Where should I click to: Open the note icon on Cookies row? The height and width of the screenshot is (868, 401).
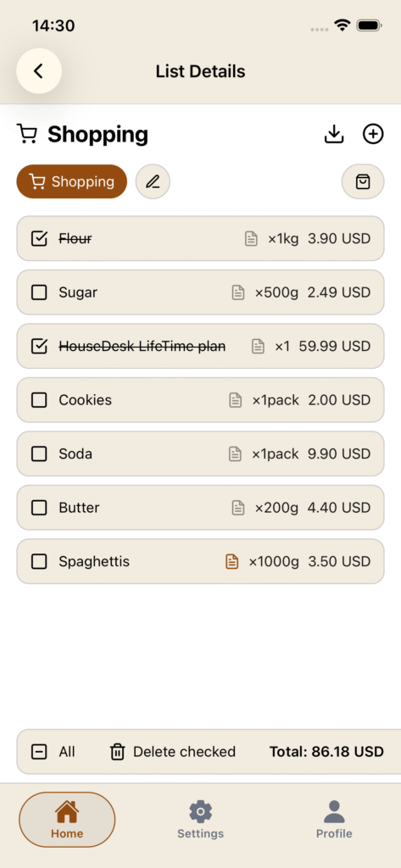tap(236, 400)
